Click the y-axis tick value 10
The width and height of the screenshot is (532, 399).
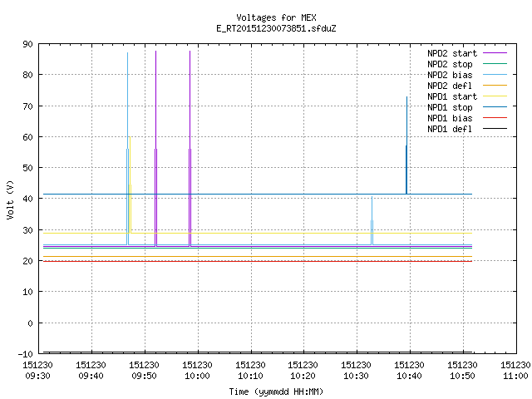click(x=27, y=292)
